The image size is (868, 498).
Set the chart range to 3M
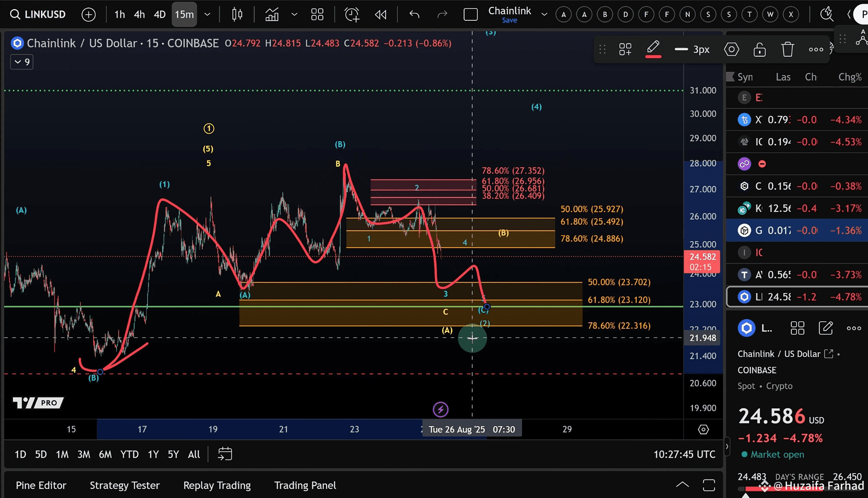84,455
